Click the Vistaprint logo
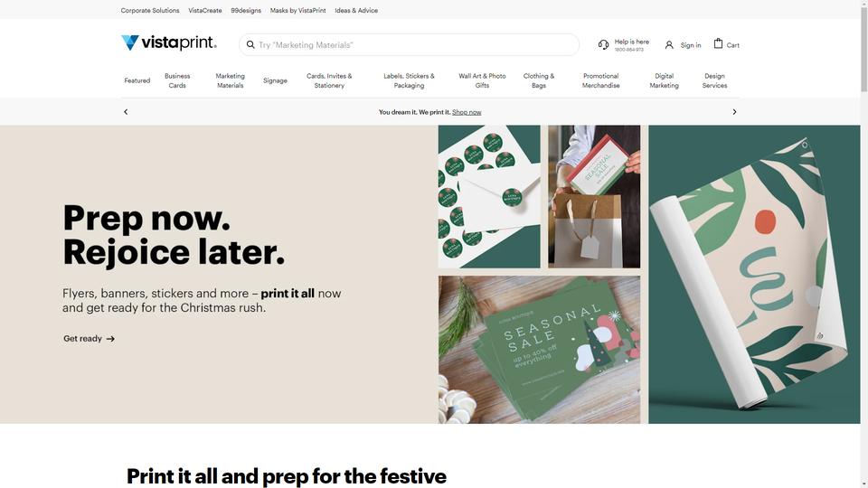 point(169,42)
